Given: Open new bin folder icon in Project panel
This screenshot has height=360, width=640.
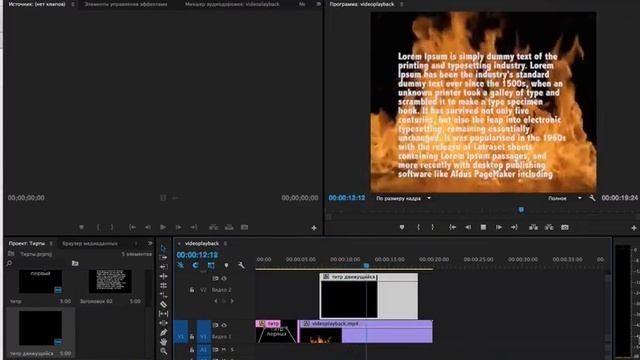Looking at the screenshot, I should point(75,263).
